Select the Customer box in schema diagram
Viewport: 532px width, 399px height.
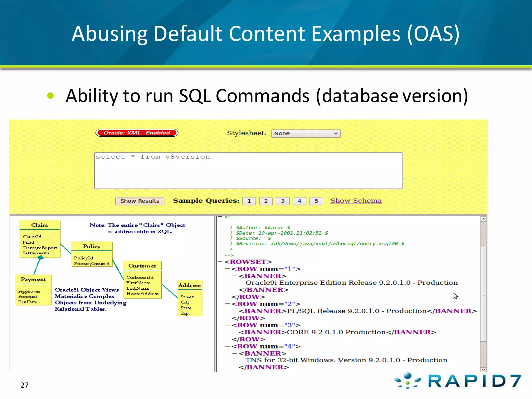[x=142, y=280]
